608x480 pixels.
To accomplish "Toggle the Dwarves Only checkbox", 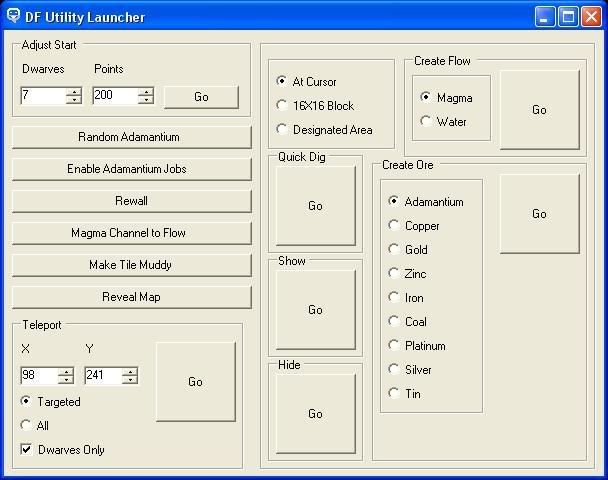I will [x=26, y=450].
